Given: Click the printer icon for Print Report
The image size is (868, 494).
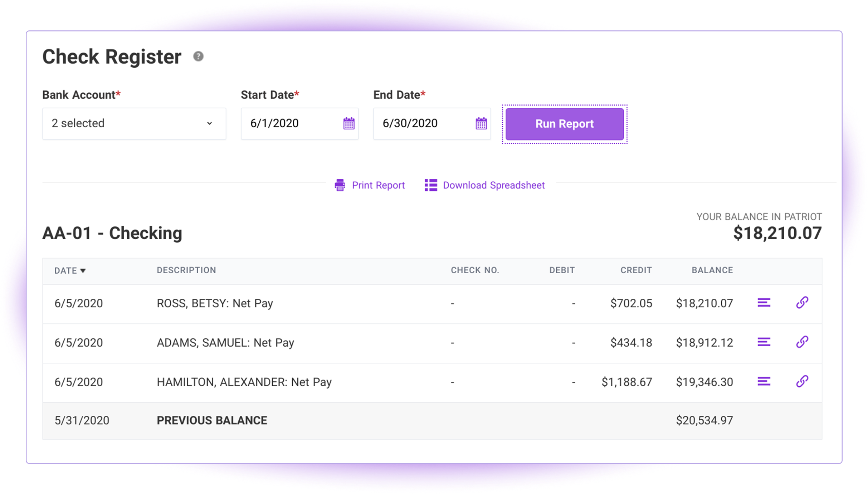Looking at the screenshot, I should click(340, 185).
